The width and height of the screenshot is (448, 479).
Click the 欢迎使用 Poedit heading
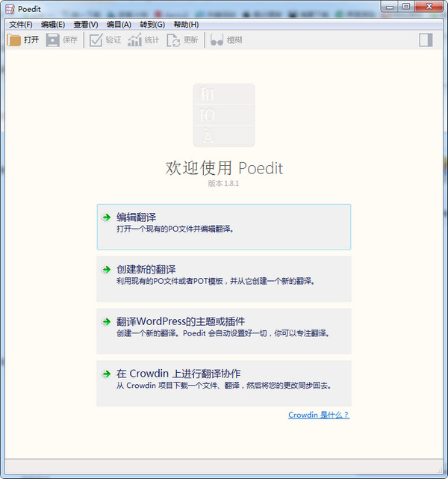click(224, 168)
